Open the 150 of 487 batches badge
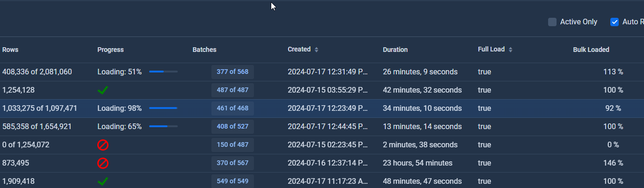 [x=232, y=145]
